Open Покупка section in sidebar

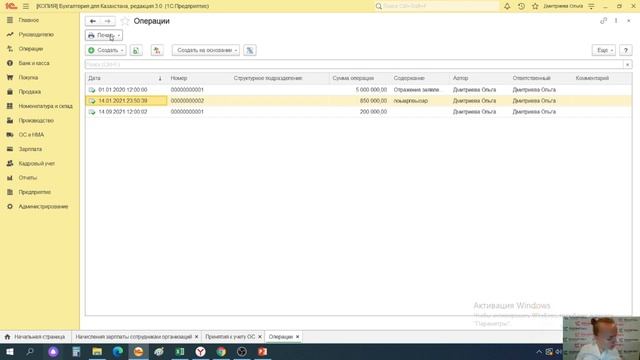pos(28,77)
